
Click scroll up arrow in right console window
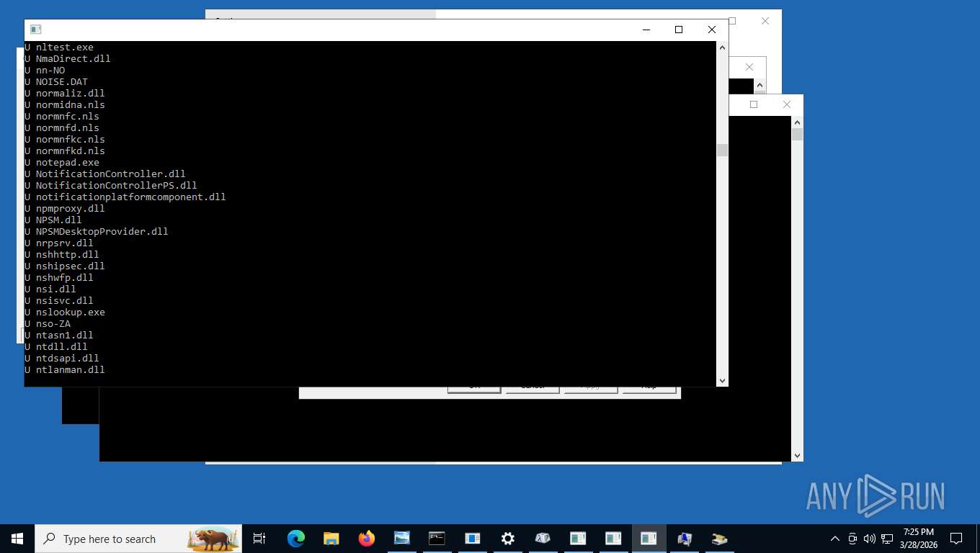797,122
